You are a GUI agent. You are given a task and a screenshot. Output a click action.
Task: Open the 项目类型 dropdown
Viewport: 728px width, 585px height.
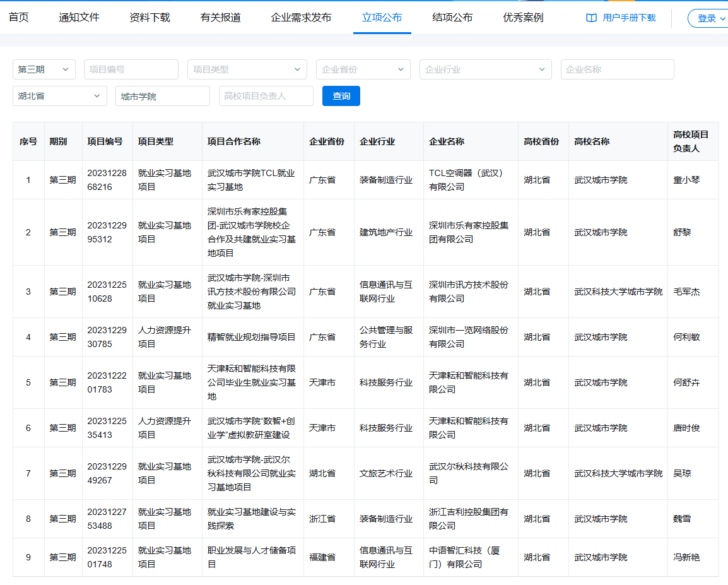(x=247, y=69)
